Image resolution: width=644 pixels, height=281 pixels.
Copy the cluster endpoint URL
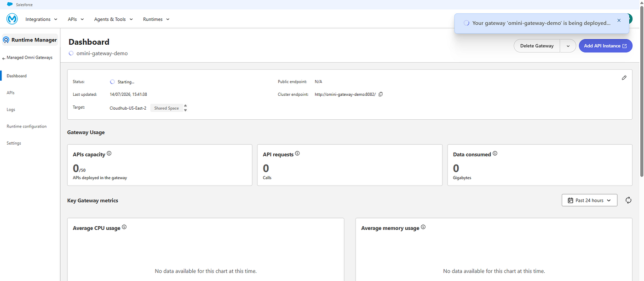point(380,94)
